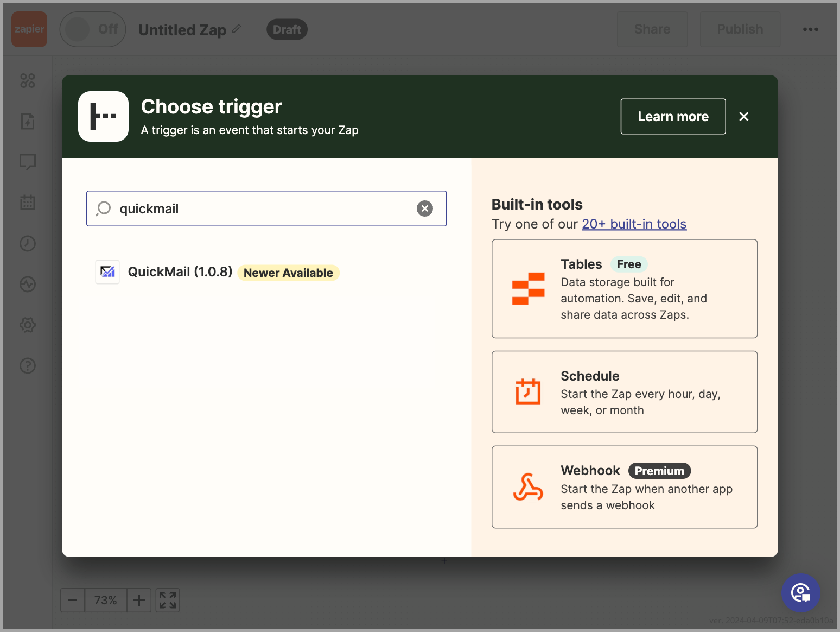Open the apps grid sidebar icon
Viewport: 840px width, 632px height.
(28, 81)
